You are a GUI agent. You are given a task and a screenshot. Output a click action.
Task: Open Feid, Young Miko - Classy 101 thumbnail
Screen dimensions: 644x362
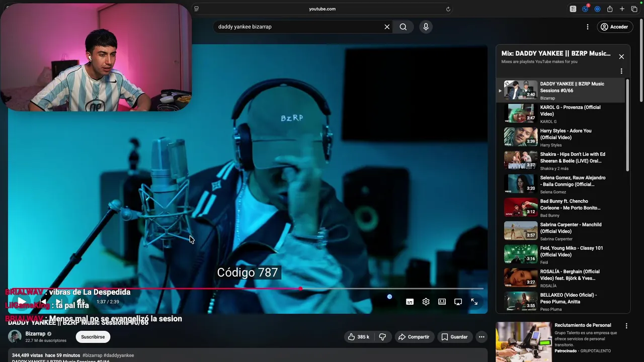[x=521, y=254]
